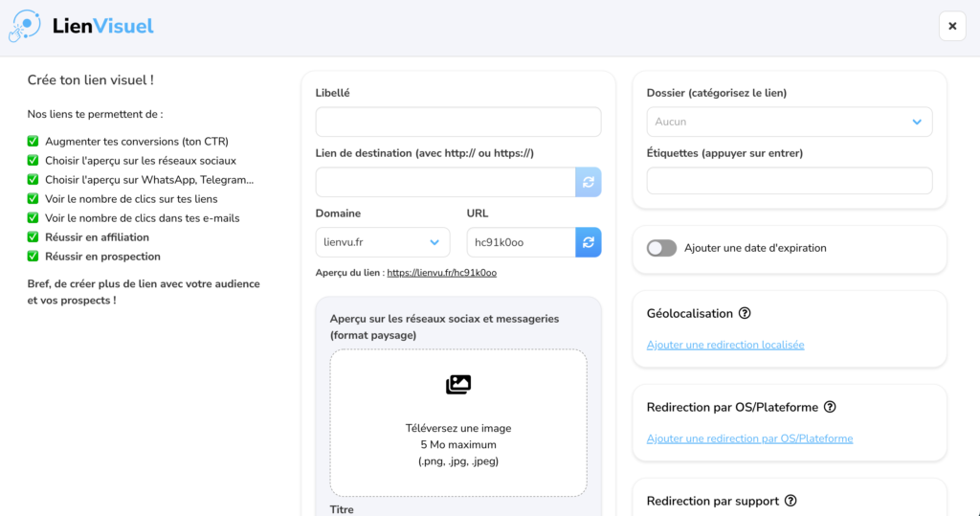Refresh the destination link field
The image size is (980, 516).
[x=589, y=182]
